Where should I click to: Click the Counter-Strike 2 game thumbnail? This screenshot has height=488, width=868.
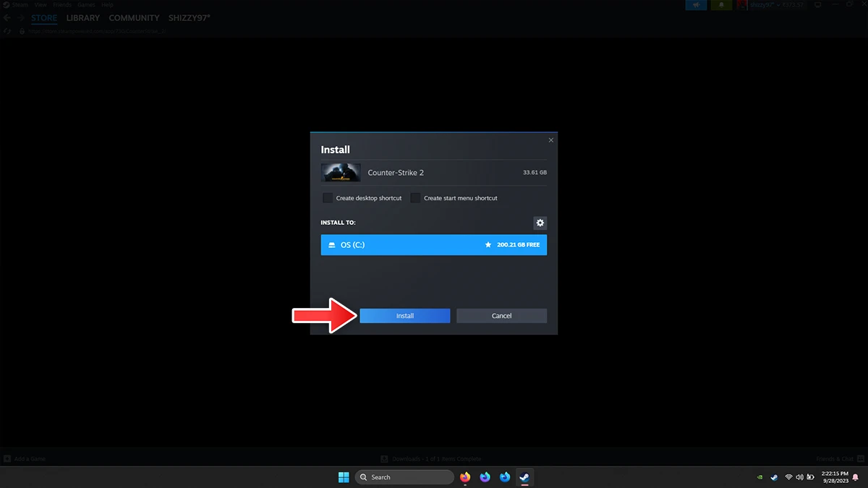click(x=341, y=173)
